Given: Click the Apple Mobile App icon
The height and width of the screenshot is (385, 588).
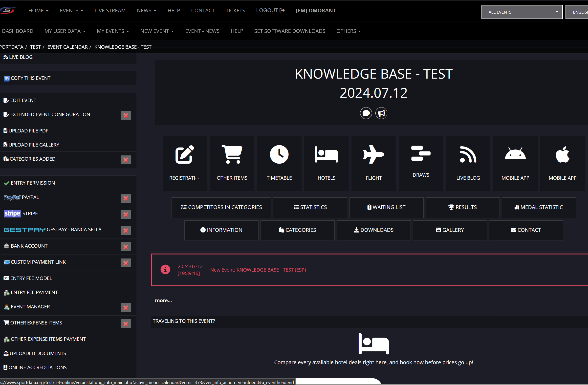Looking at the screenshot, I should (562, 155).
